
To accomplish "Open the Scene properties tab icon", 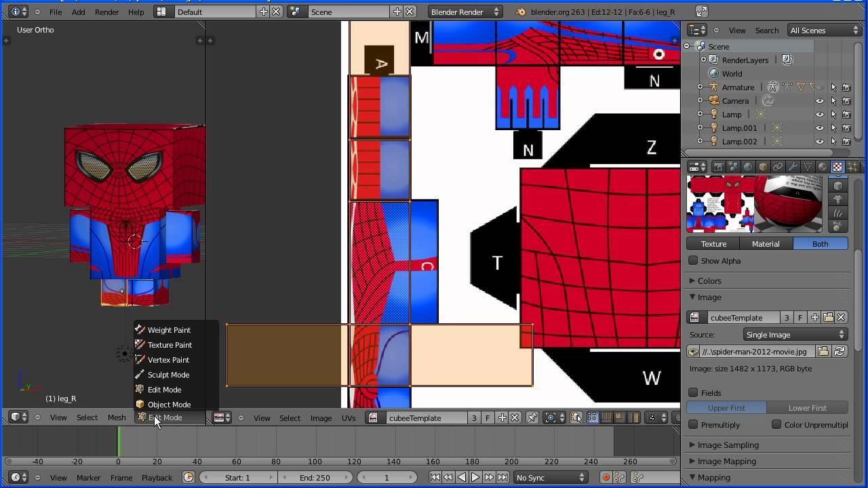I will 733,167.
